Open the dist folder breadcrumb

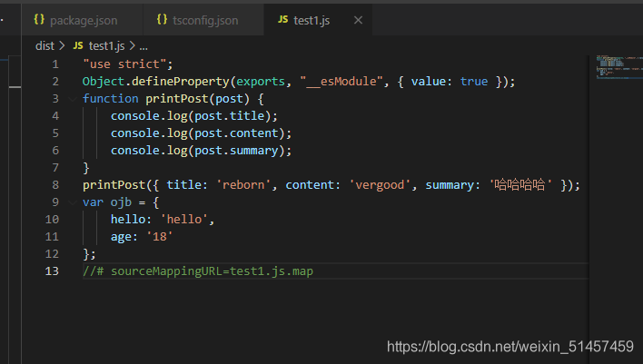click(45, 46)
